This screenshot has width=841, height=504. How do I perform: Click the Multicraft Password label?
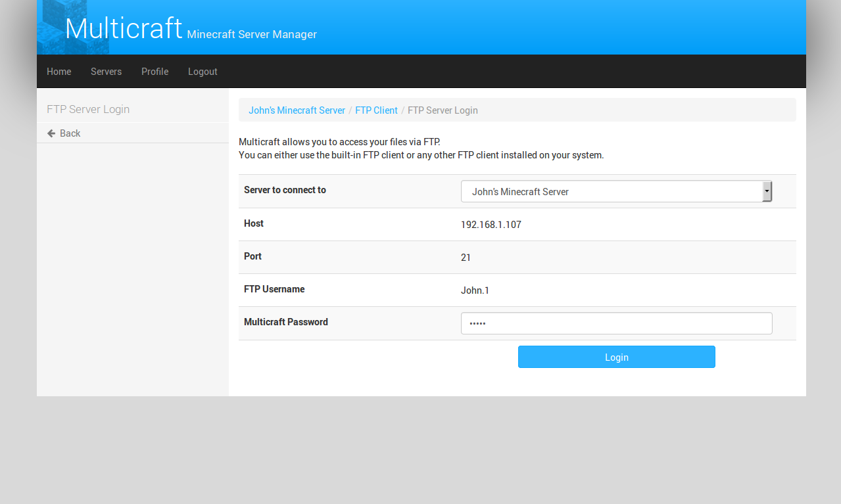[286, 322]
